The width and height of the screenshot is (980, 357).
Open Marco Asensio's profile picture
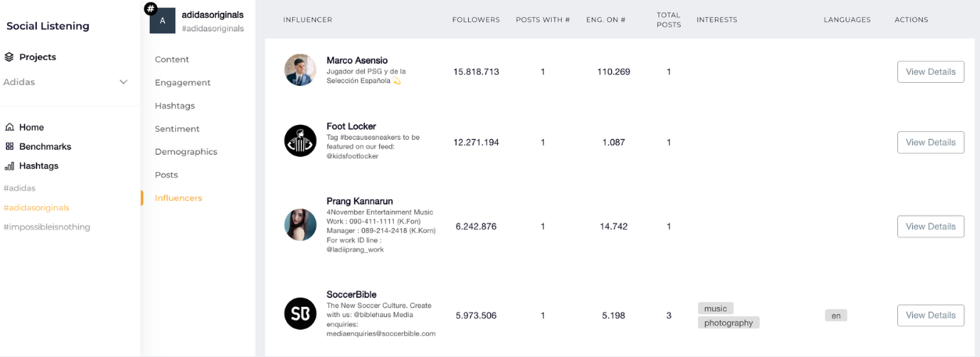300,70
